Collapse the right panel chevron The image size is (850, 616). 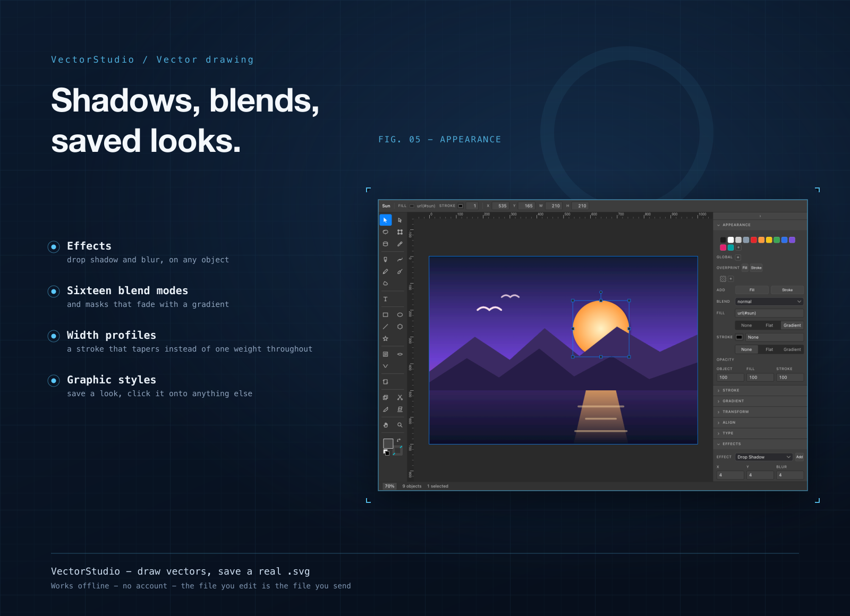click(760, 216)
